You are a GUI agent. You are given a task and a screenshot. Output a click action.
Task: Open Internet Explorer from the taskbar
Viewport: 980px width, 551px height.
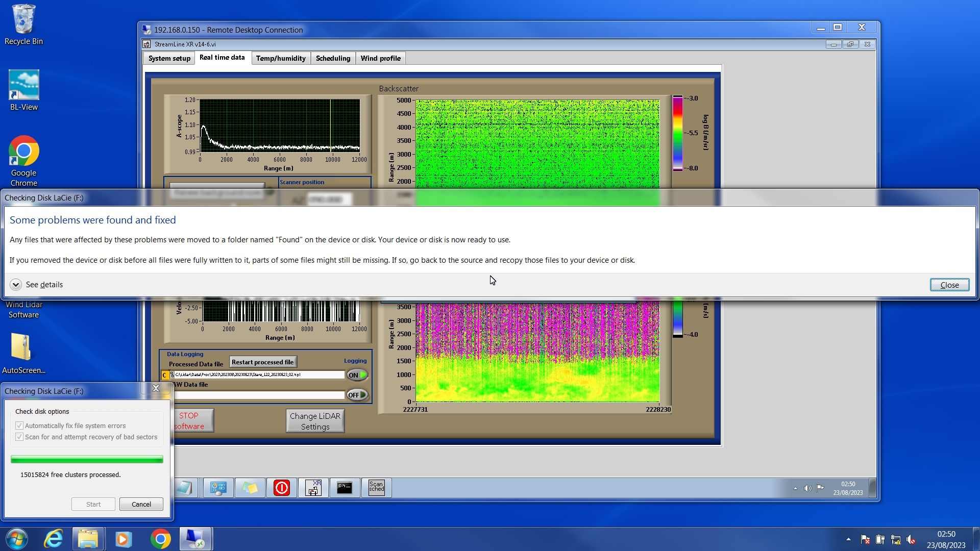pyautogui.click(x=53, y=539)
